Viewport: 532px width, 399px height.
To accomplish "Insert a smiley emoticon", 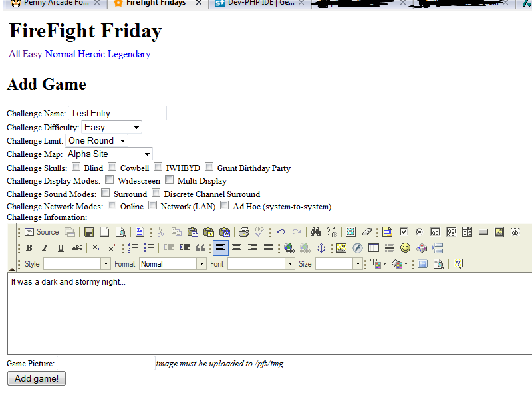I will [x=405, y=248].
